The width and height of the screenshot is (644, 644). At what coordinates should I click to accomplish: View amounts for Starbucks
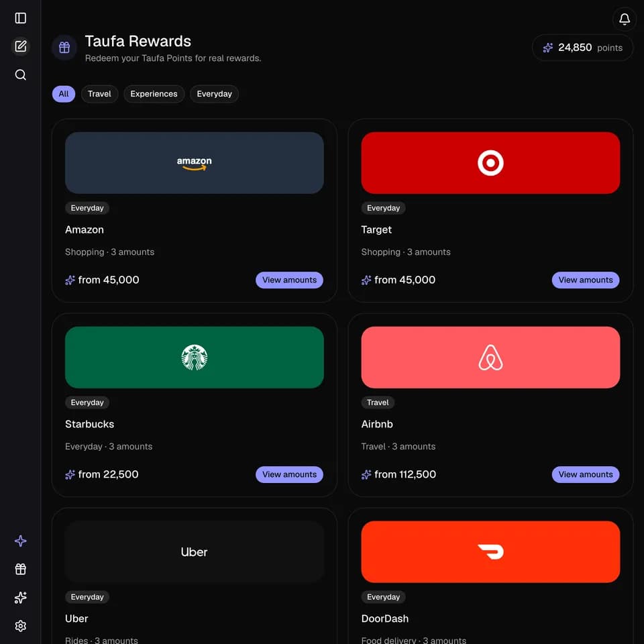tap(290, 474)
